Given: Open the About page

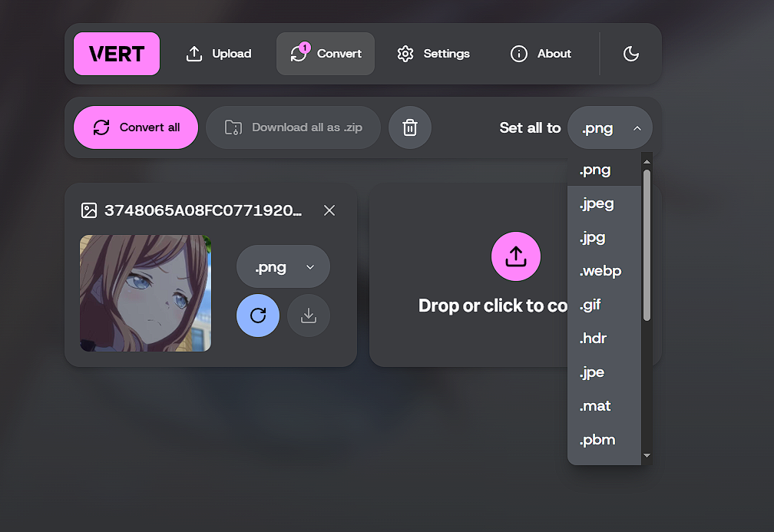Looking at the screenshot, I should pyautogui.click(x=541, y=54).
